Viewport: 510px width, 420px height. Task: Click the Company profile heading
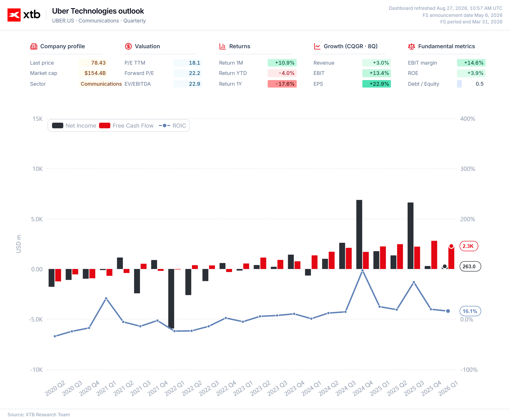coord(63,46)
